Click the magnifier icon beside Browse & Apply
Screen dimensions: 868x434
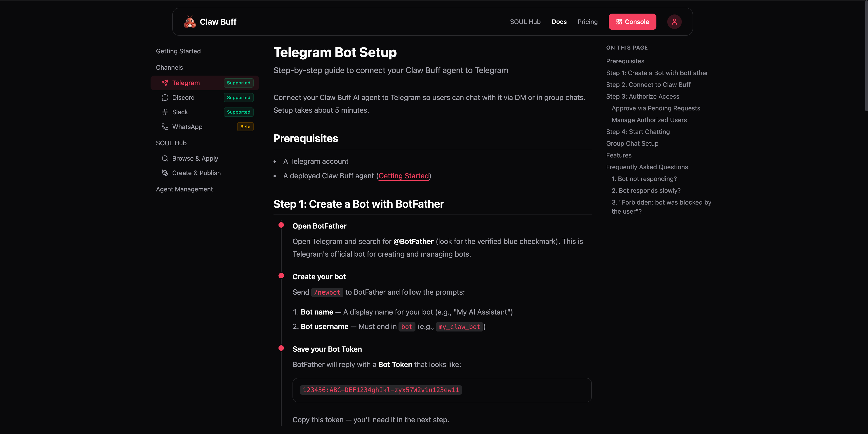(165, 158)
